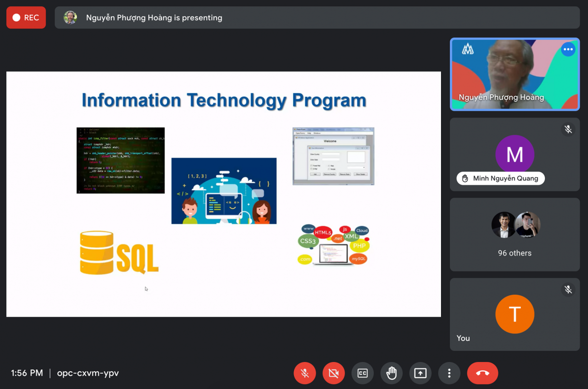Toggle closed captions
This screenshot has width=588, height=389.
363,373
